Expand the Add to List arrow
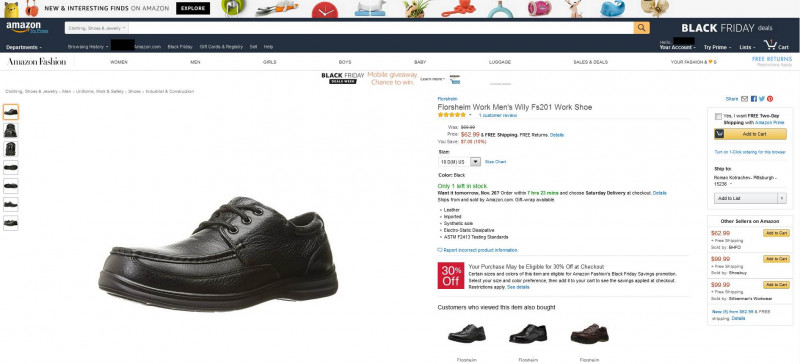This screenshot has height=364, width=800. tap(781, 198)
